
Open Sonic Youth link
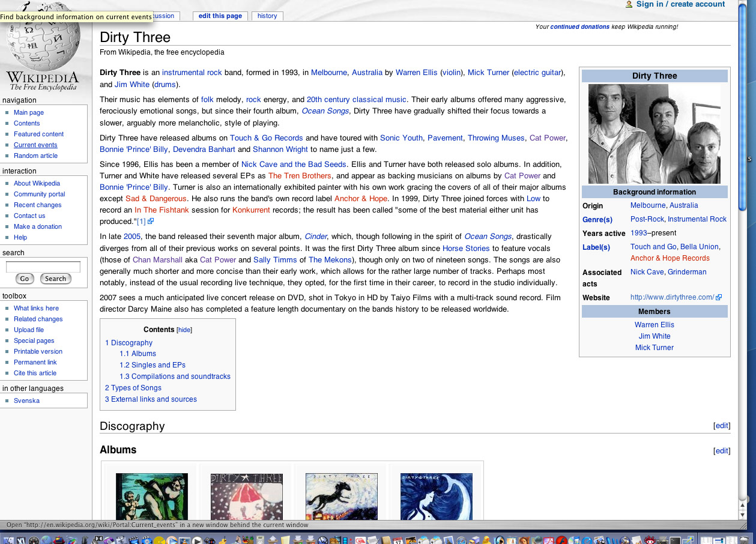[x=402, y=138]
